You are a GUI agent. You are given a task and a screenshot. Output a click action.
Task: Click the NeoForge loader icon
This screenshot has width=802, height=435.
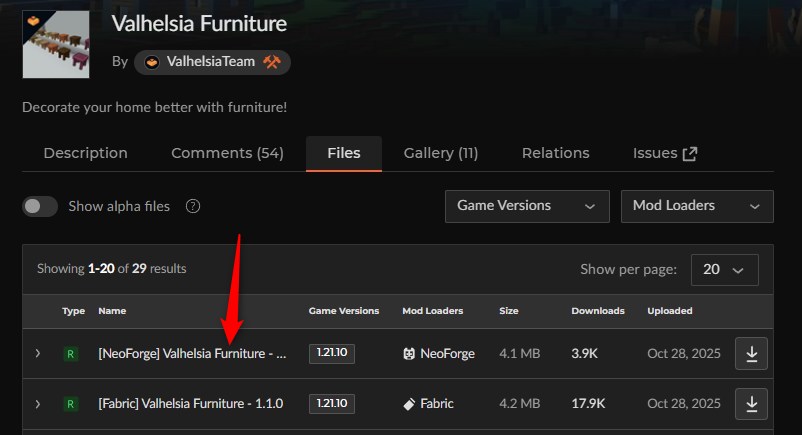(x=409, y=354)
